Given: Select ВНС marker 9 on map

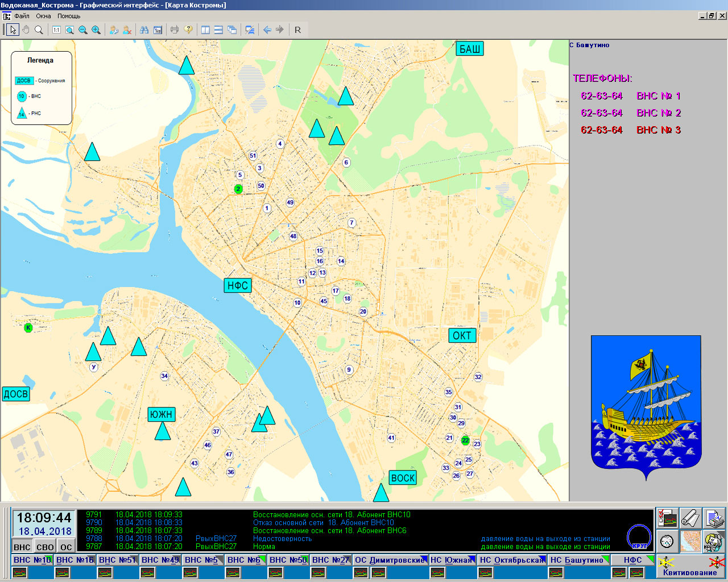Looking at the screenshot, I should point(349,369).
